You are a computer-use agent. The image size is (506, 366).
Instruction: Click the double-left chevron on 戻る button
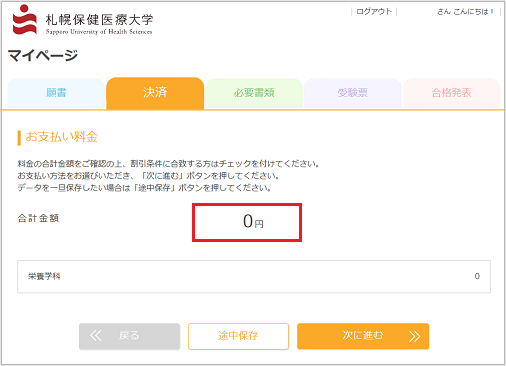point(96,336)
